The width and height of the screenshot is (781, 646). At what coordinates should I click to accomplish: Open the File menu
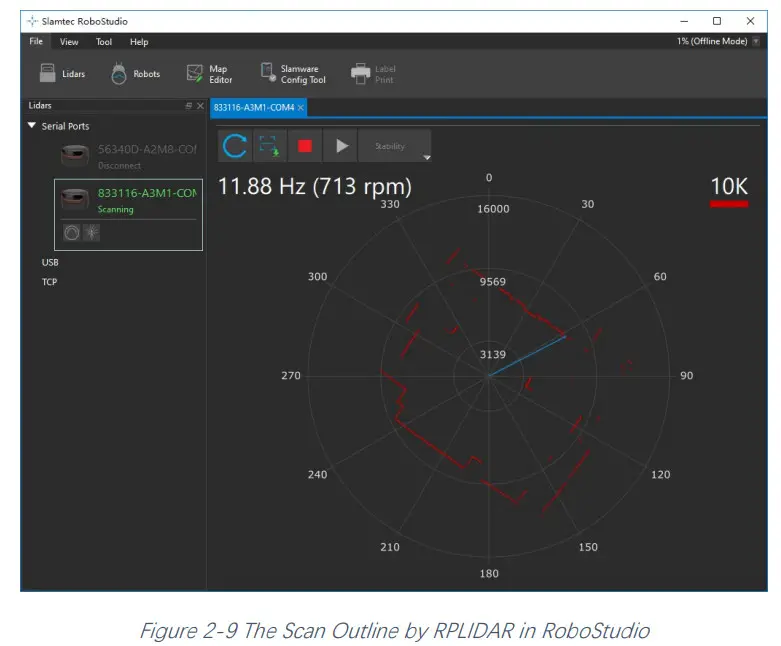click(x=36, y=41)
